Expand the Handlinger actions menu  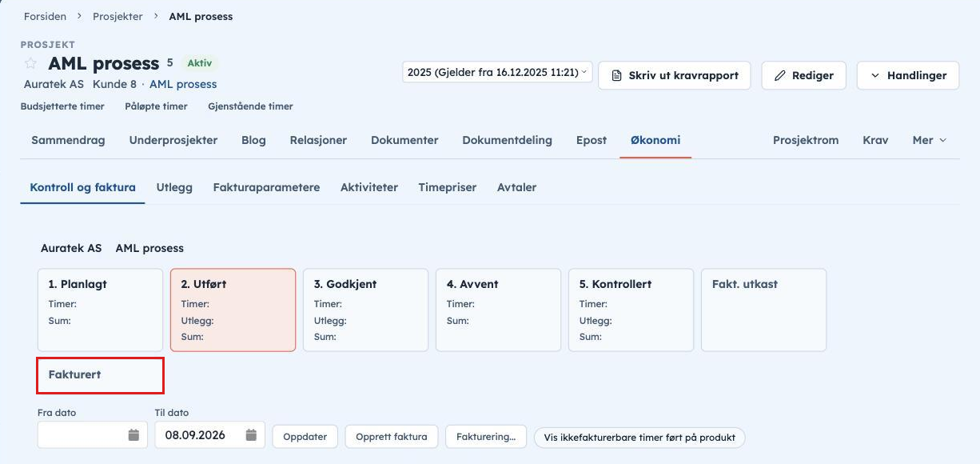click(908, 75)
